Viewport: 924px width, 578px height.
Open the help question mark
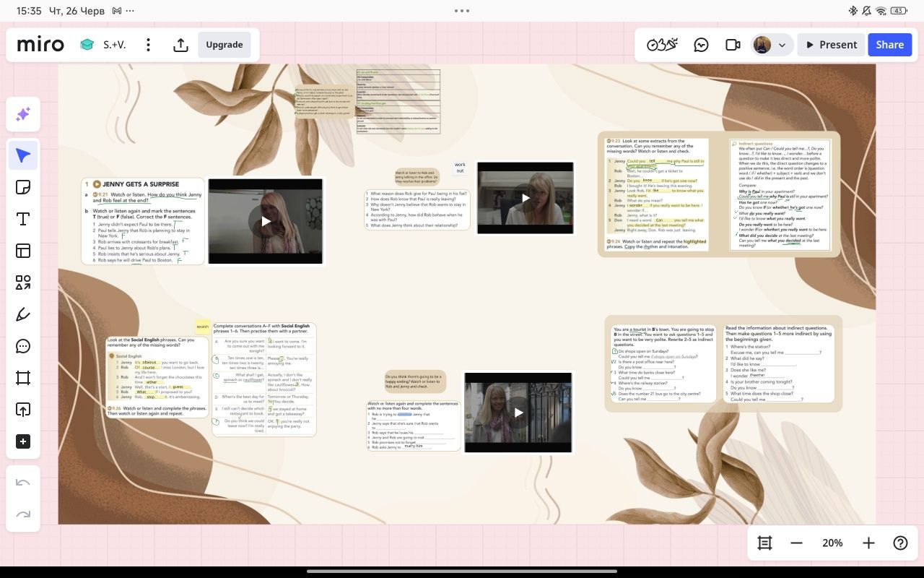[x=900, y=543]
